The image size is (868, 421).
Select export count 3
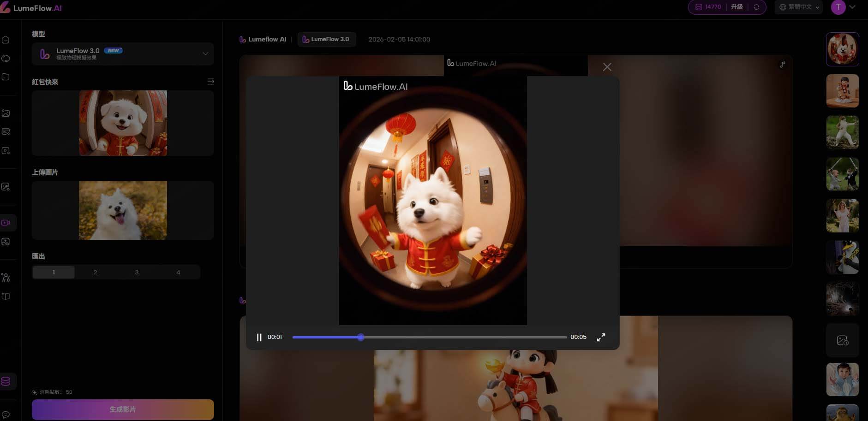point(137,272)
